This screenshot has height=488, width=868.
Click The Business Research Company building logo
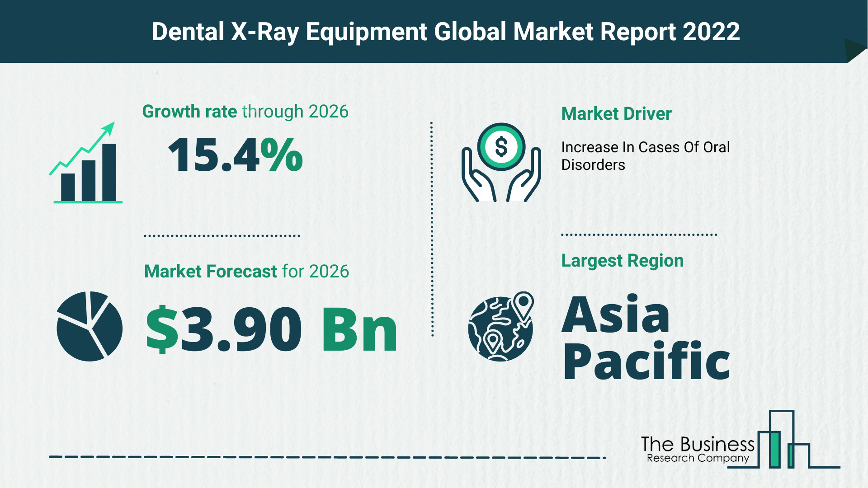(x=783, y=439)
